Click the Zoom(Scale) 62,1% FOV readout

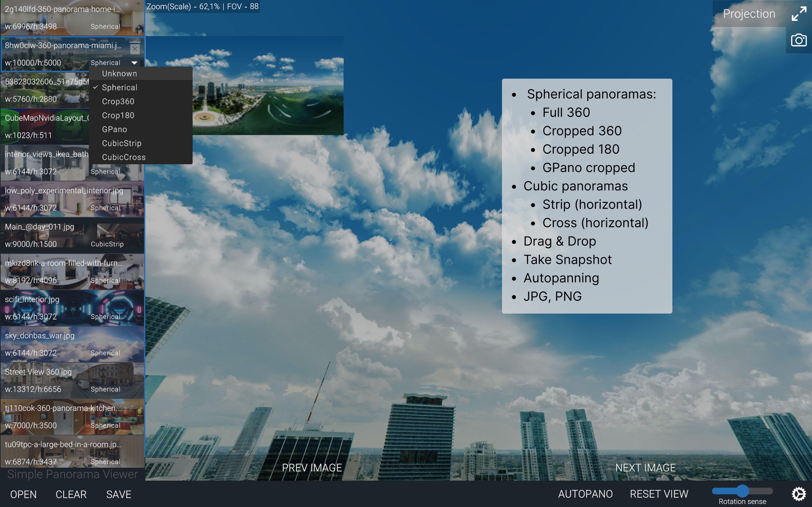[202, 6]
